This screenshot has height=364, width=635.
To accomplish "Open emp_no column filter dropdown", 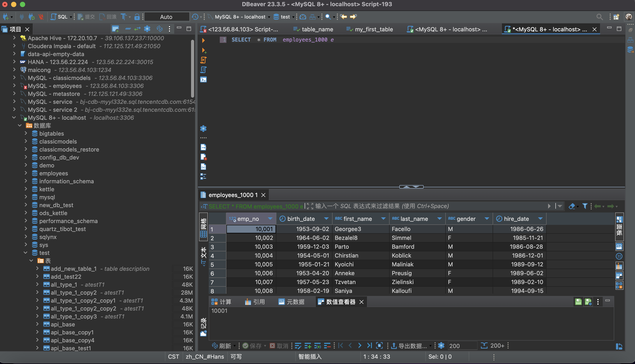I will pos(270,219).
